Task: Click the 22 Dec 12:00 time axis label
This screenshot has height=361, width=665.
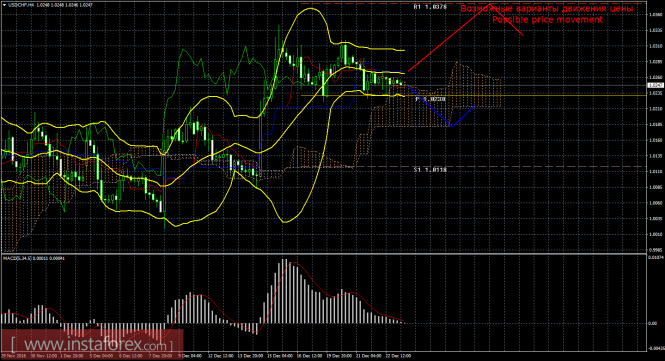Action: click(398, 356)
